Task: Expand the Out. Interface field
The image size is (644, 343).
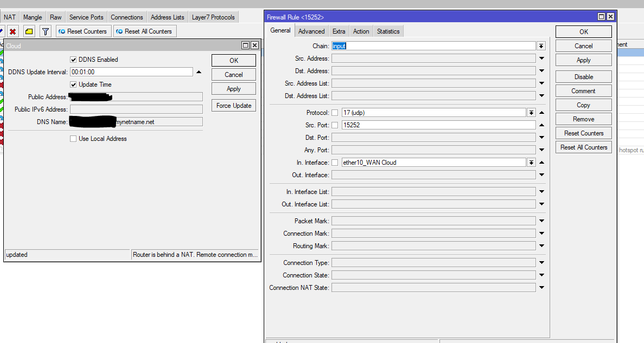Action: click(542, 175)
